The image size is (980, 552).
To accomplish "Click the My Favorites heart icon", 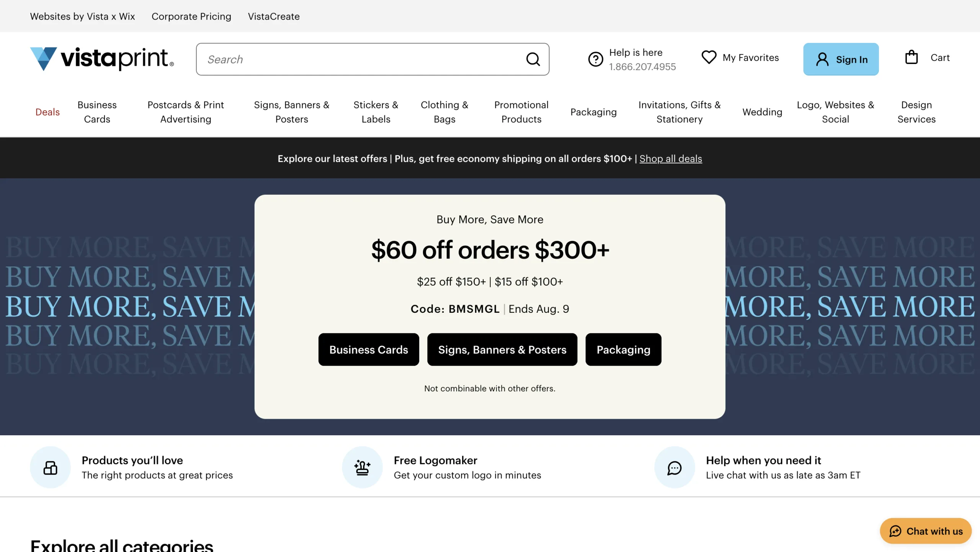I will click(x=709, y=57).
